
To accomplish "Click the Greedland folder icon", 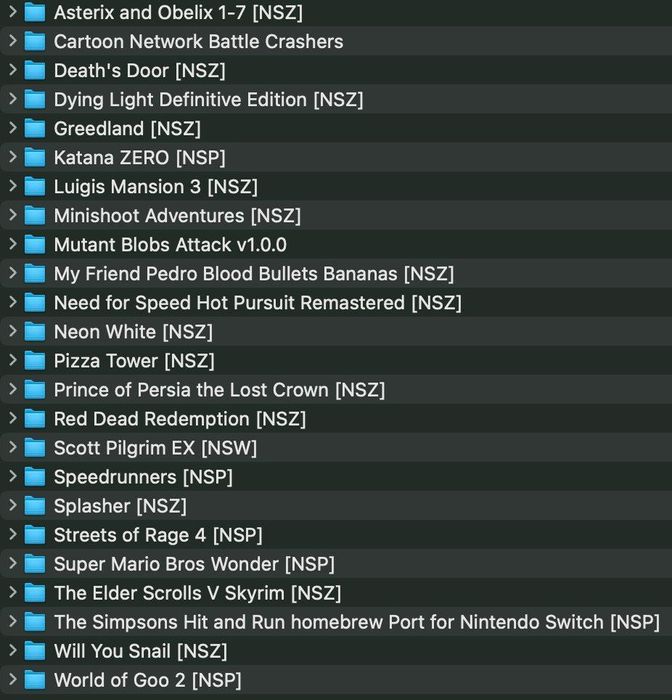I will pyautogui.click(x=35, y=129).
